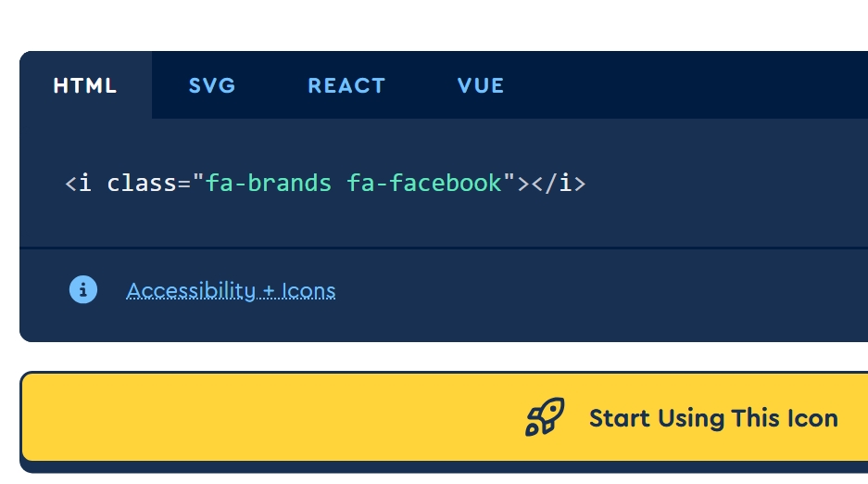Click blank code area right of the snippet
The image size is (868, 484).
[732, 183]
